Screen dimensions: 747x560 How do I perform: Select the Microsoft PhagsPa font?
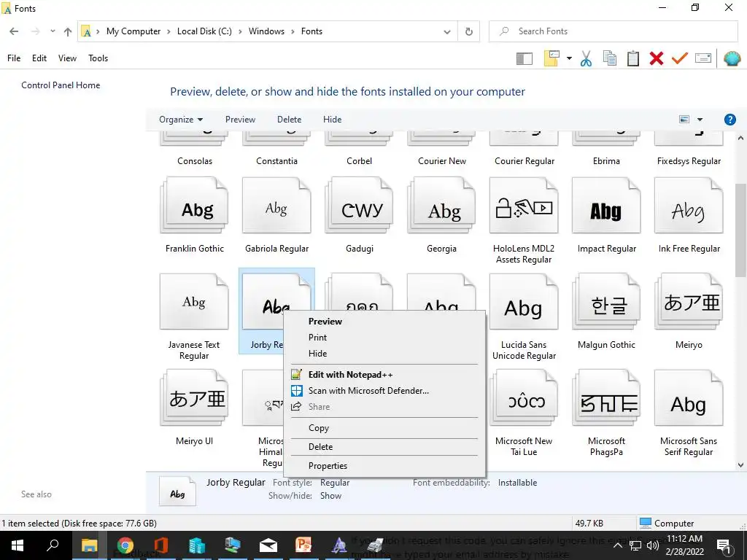coord(606,413)
